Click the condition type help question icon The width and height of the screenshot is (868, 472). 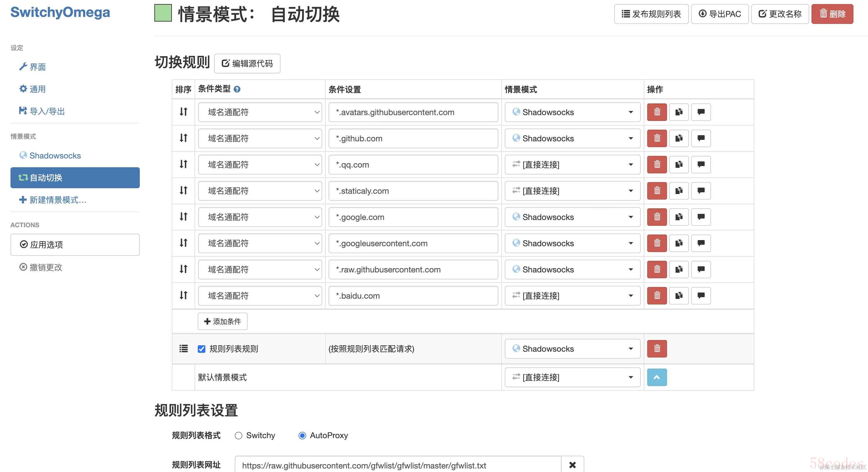pos(237,89)
